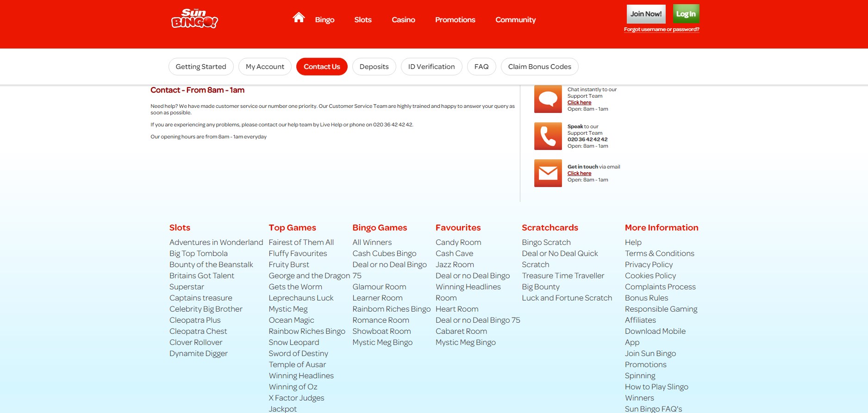Viewport: 868px width, 413px height.
Task: Open Responsible Gaming link
Action: click(x=661, y=309)
